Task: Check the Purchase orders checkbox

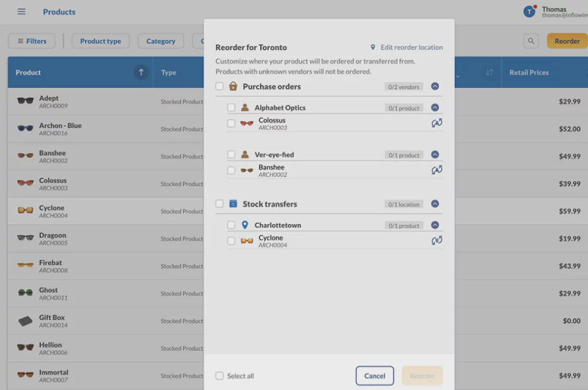Action: coord(219,87)
